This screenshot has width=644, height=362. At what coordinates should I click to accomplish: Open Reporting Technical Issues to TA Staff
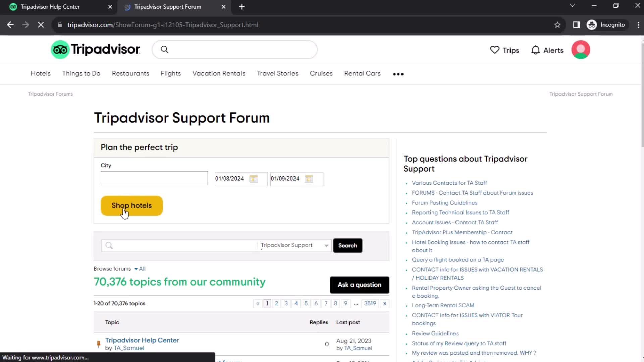[460, 212]
